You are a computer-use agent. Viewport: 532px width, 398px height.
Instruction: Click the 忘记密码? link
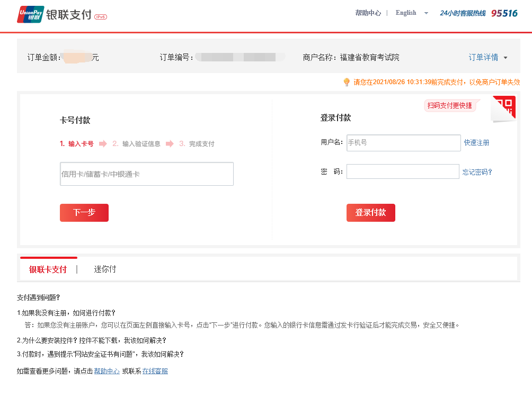[x=477, y=172]
